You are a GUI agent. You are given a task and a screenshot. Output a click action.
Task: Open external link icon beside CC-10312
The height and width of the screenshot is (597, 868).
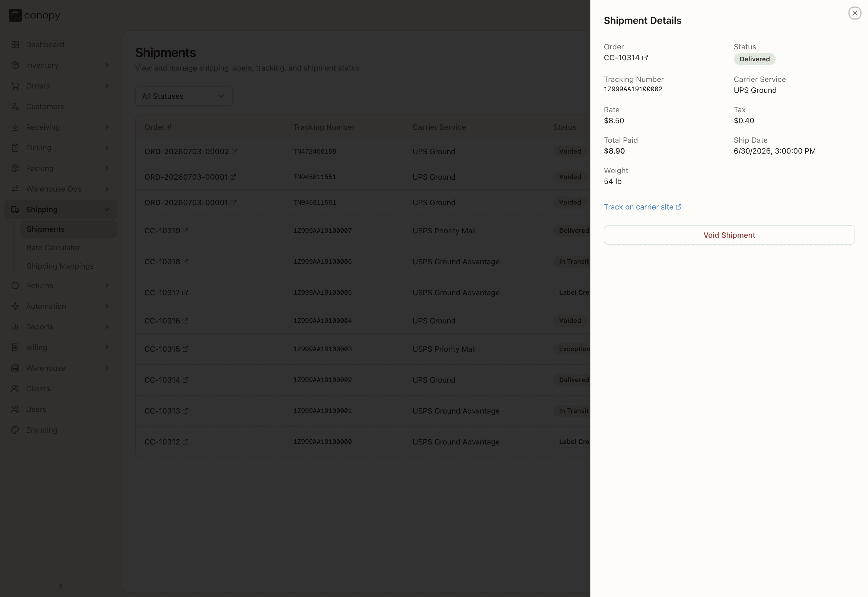coord(186,442)
